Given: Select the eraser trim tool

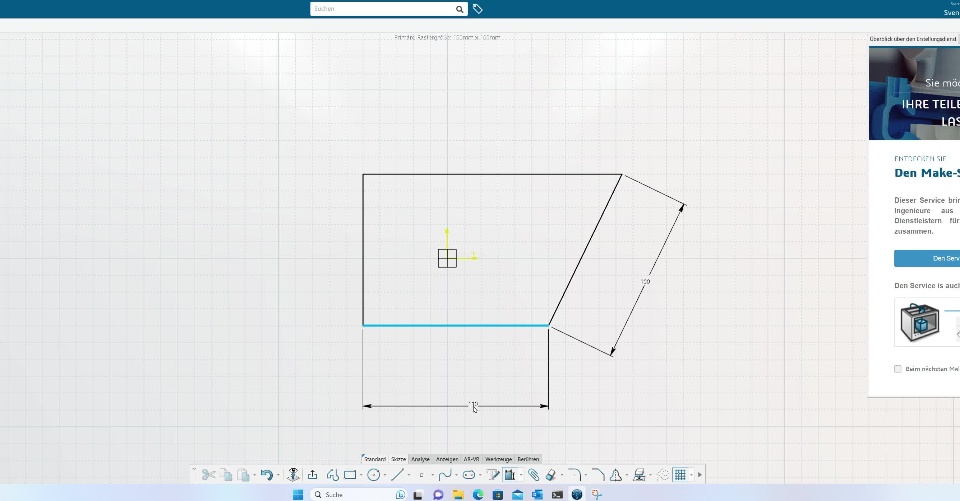Looking at the screenshot, I should click(550, 475).
